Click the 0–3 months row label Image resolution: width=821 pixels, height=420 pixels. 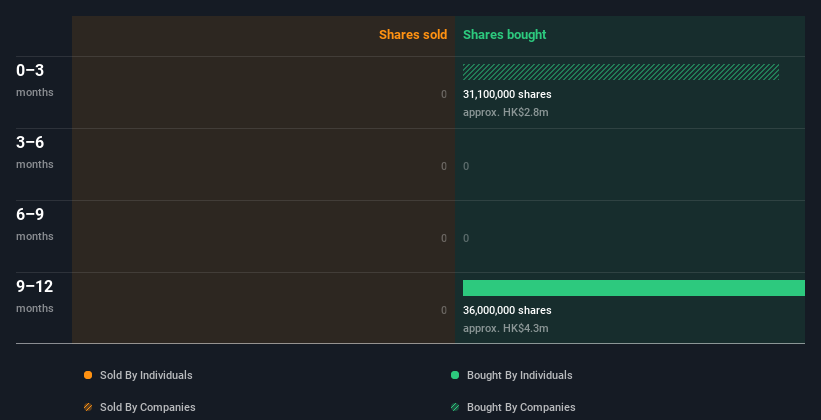pyautogui.click(x=35, y=80)
